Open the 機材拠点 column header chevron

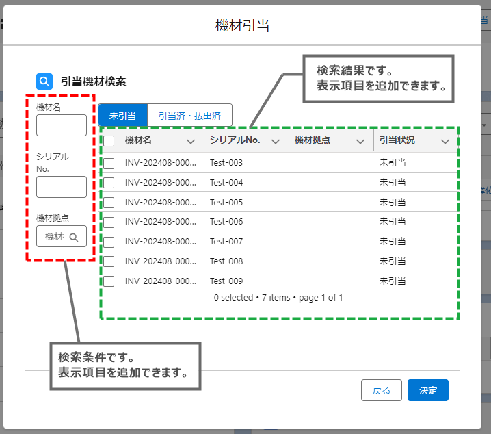click(360, 141)
